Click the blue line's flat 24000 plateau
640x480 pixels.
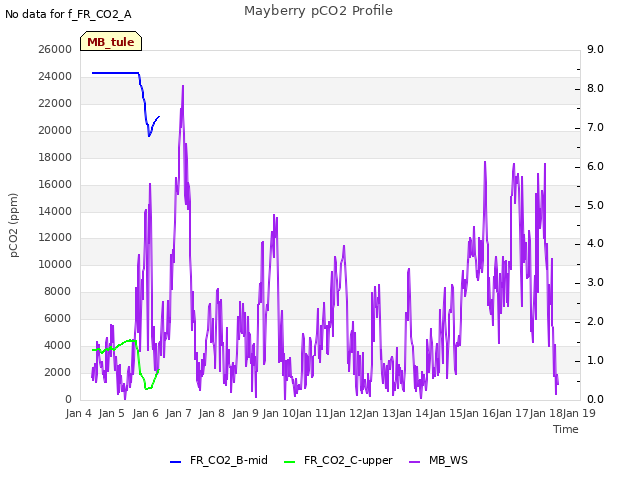(116, 73)
